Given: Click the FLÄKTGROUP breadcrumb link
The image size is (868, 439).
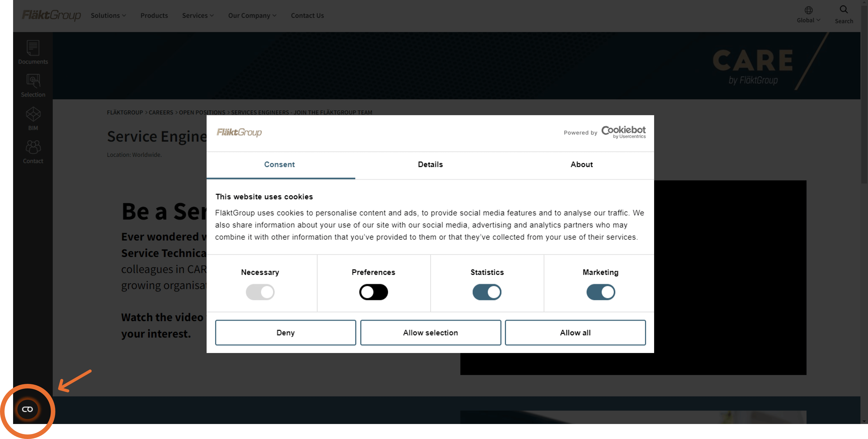Looking at the screenshot, I should click(125, 113).
